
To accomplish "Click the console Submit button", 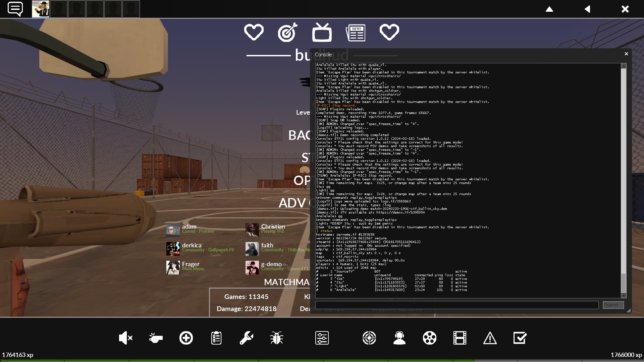I will tap(613, 305).
